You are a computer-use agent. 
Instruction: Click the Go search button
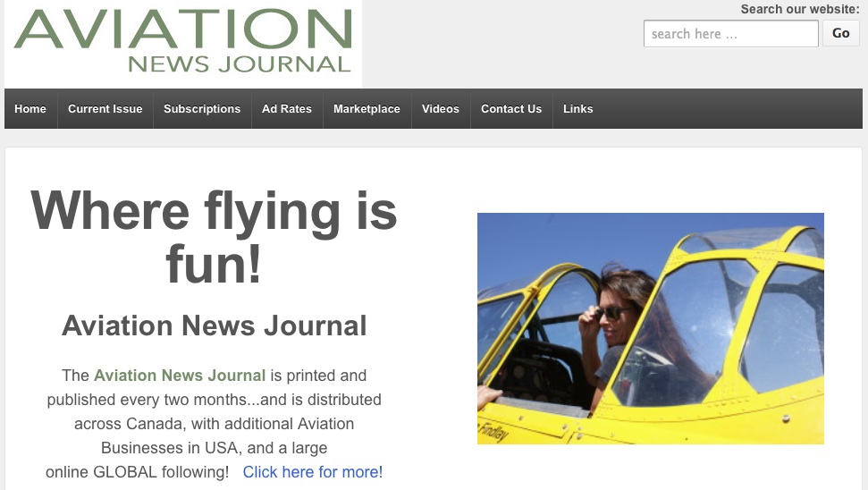coord(841,33)
